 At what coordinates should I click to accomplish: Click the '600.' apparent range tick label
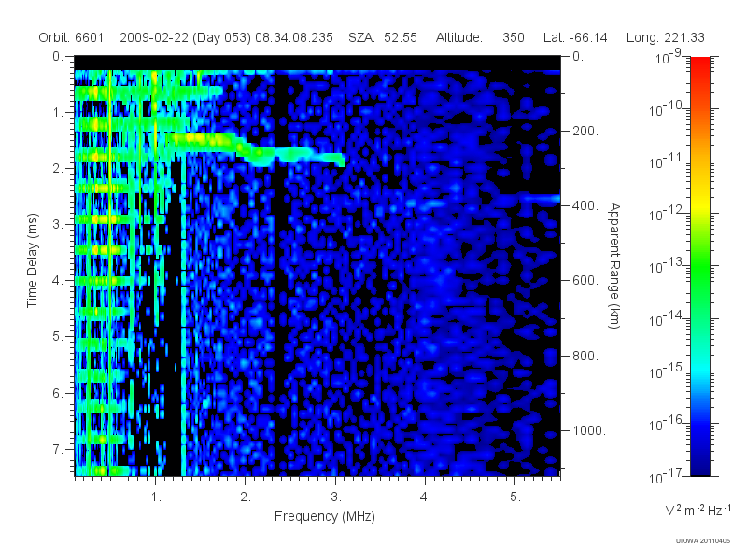[x=585, y=281]
